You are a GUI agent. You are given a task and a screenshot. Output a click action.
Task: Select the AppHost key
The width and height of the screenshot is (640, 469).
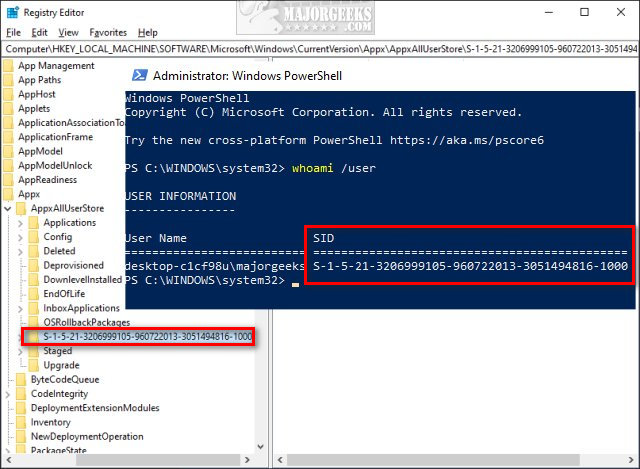(37, 94)
